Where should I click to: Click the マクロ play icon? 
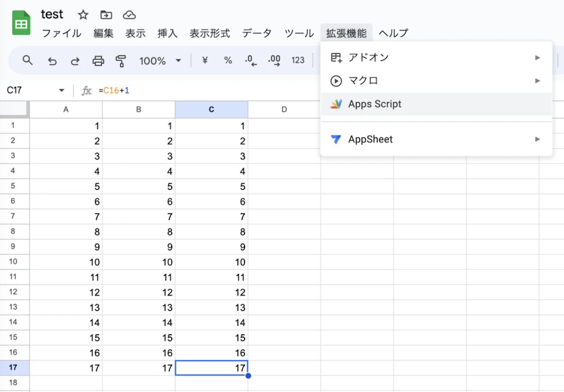pyautogui.click(x=336, y=81)
